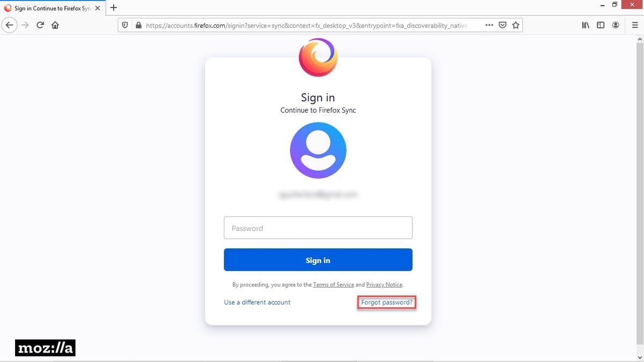Open the Page actions three-dot menu
This screenshot has height=362, width=644.
pyautogui.click(x=489, y=25)
